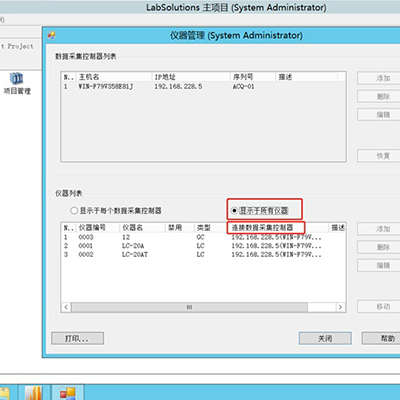400x400 pixels.
Task: Click the instrument name 12 cell
Action: (126, 237)
